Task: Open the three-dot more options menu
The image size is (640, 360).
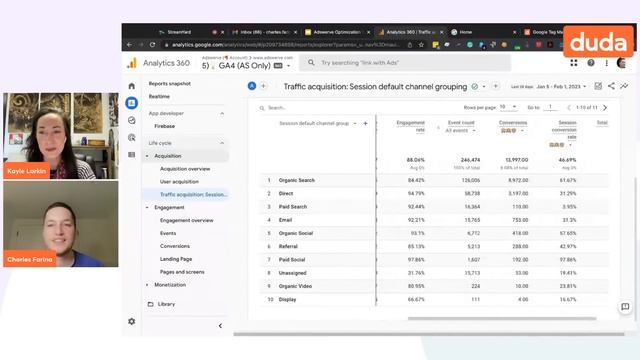Action: pyautogui.click(x=607, y=63)
